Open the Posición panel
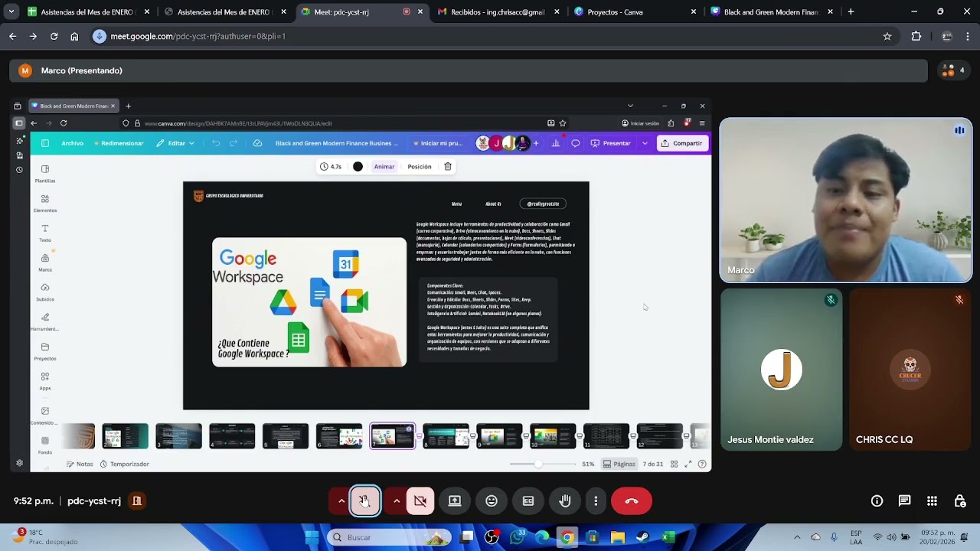 coord(420,166)
